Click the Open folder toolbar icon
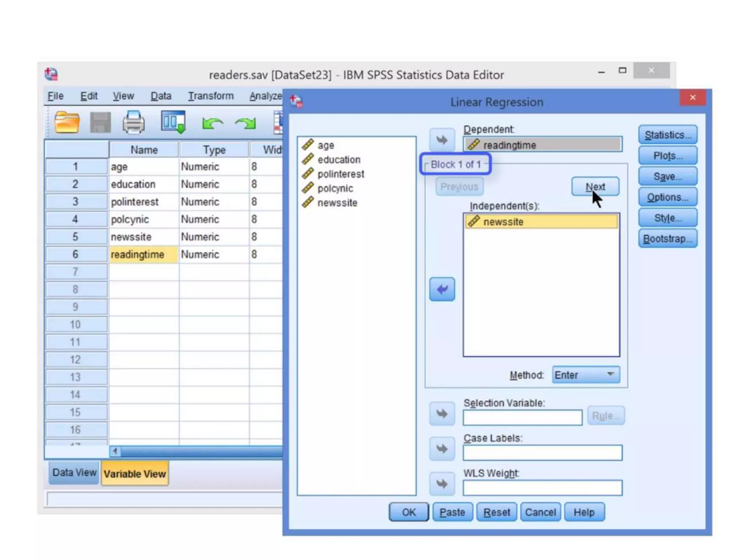 (x=67, y=122)
